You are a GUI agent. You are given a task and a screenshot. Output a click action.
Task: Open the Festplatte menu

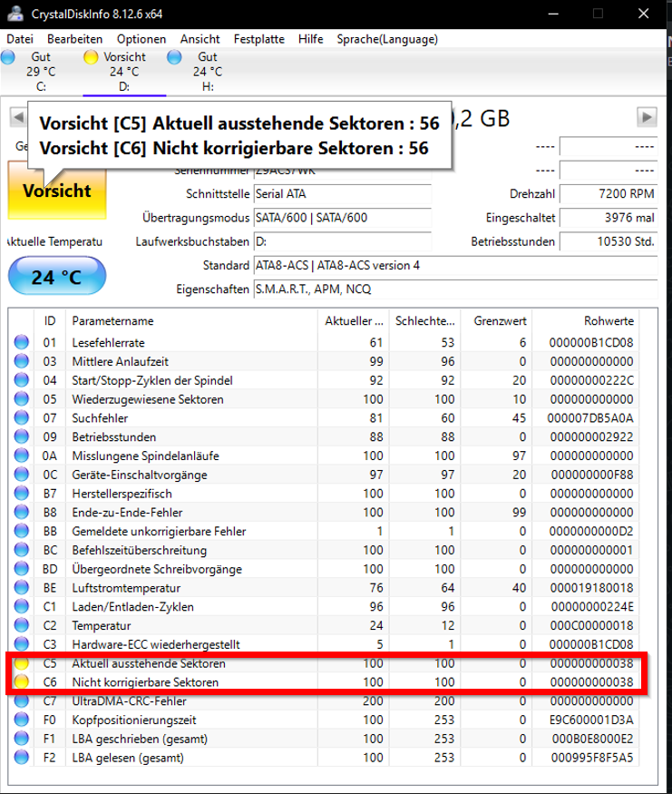point(259,39)
